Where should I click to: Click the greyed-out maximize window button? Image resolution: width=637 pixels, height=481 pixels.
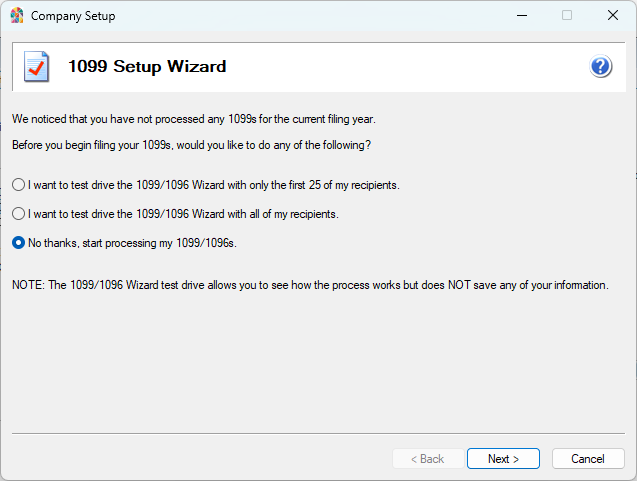click(567, 16)
